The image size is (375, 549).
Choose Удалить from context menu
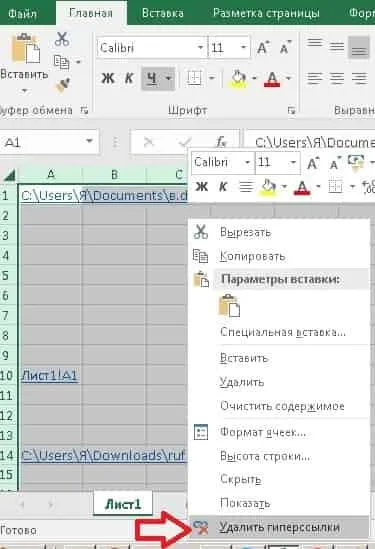242,382
